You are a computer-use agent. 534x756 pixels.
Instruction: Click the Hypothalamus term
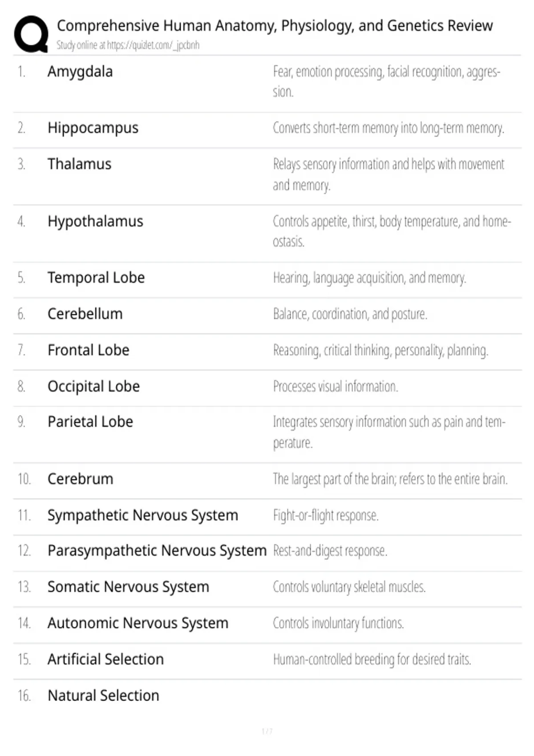[95, 221]
